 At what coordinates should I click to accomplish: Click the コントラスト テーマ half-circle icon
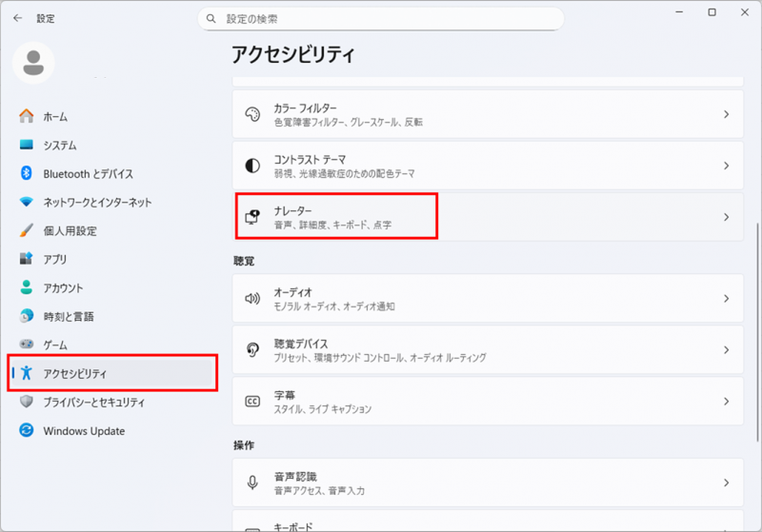(252, 166)
